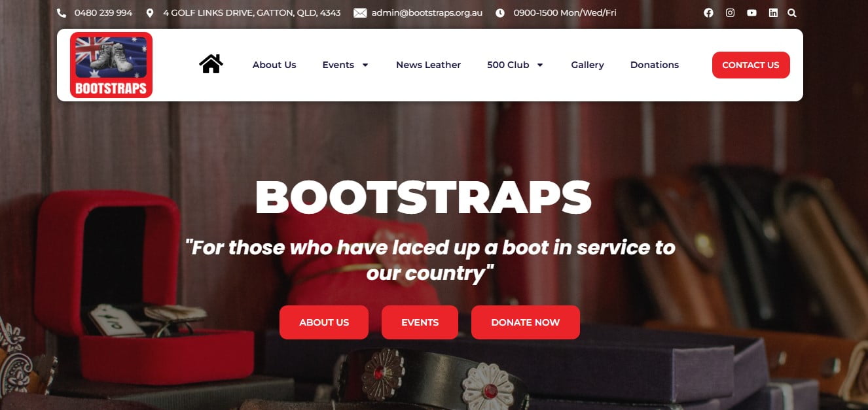Click the clock icon by opening hours

point(500,12)
